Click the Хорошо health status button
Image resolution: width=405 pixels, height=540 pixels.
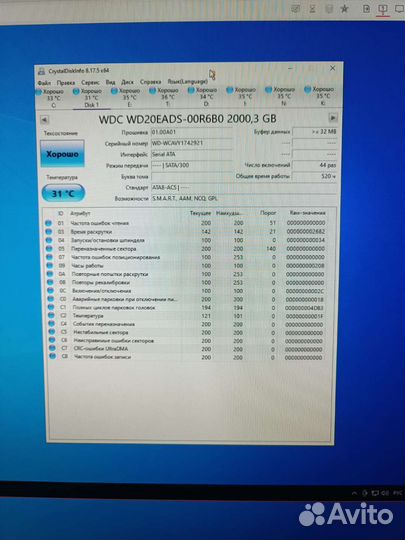62,154
